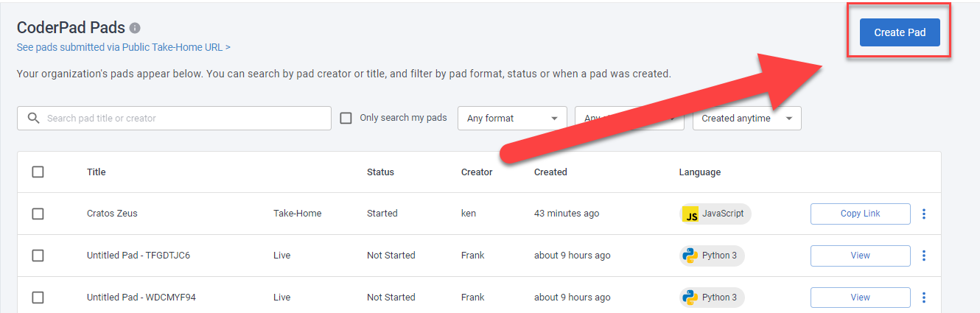Open pads submitted via Public Take-Home URL
This screenshot has height=313, width=980.
(x=123, y=47)
